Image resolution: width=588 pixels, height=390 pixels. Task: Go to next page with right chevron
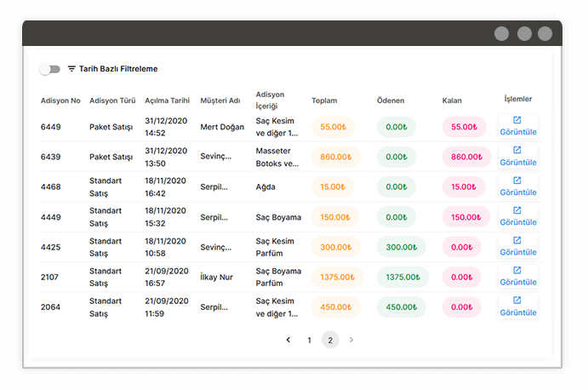point(351,340)
